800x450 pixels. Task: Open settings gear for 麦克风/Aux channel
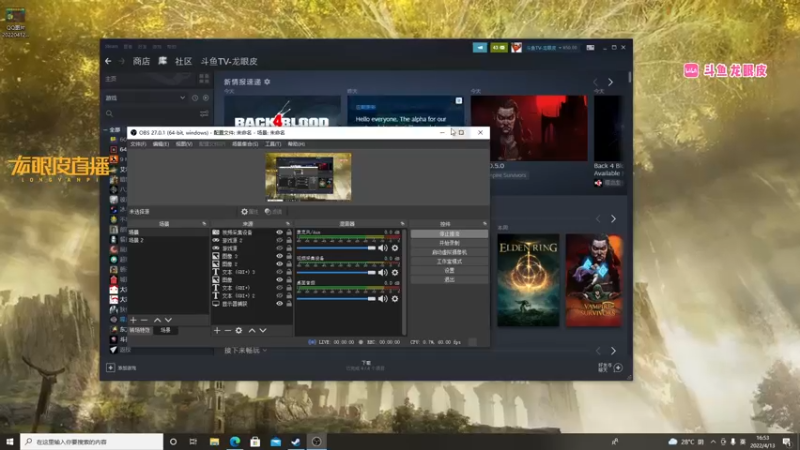(395, 248)
